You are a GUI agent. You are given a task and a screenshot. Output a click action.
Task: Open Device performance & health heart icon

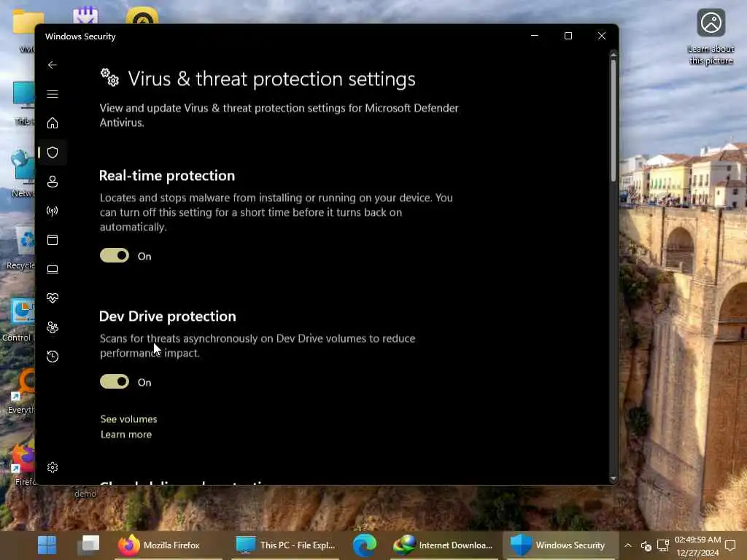53,298
